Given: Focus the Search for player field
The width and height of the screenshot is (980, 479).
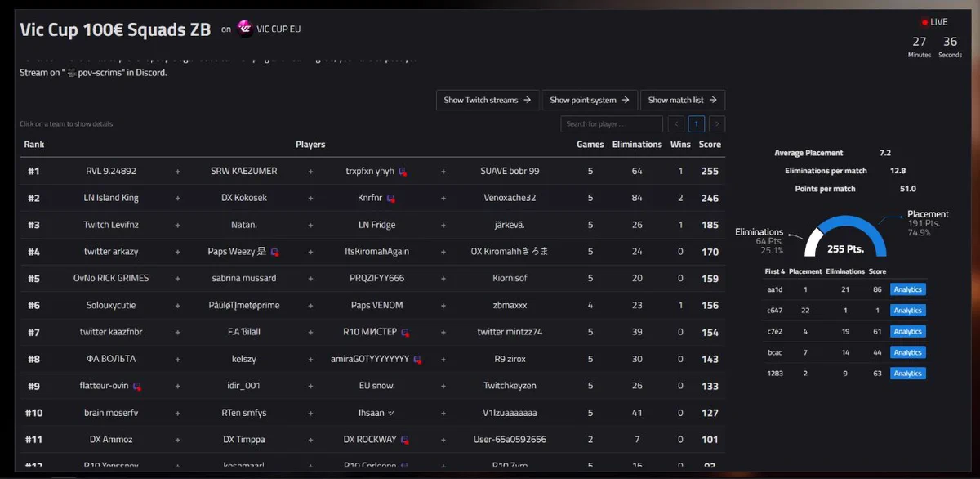Looking at the screenshot, I should pos(612,124).
